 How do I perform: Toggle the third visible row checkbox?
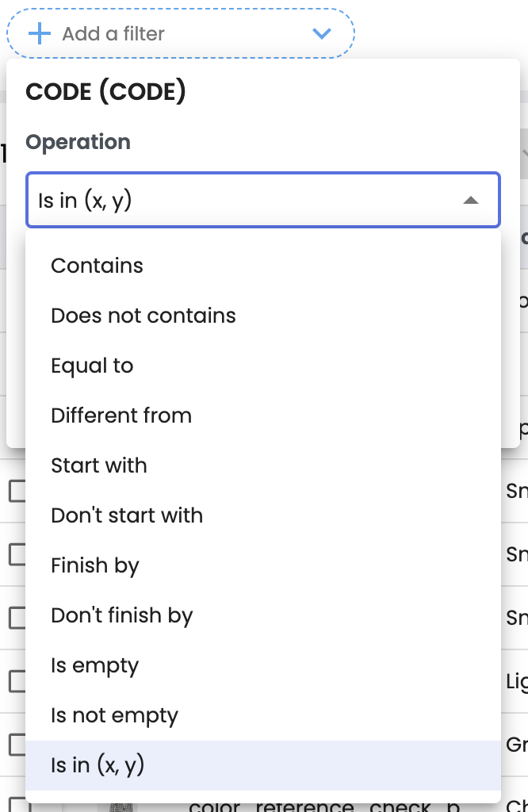coord(17,617)
